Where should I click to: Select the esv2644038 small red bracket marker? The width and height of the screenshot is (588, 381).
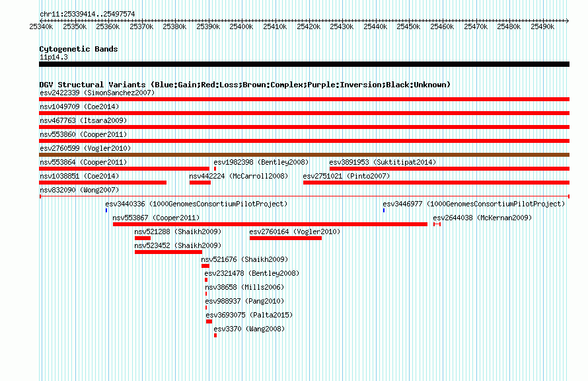pyautogui.click(x=437, y=224)
